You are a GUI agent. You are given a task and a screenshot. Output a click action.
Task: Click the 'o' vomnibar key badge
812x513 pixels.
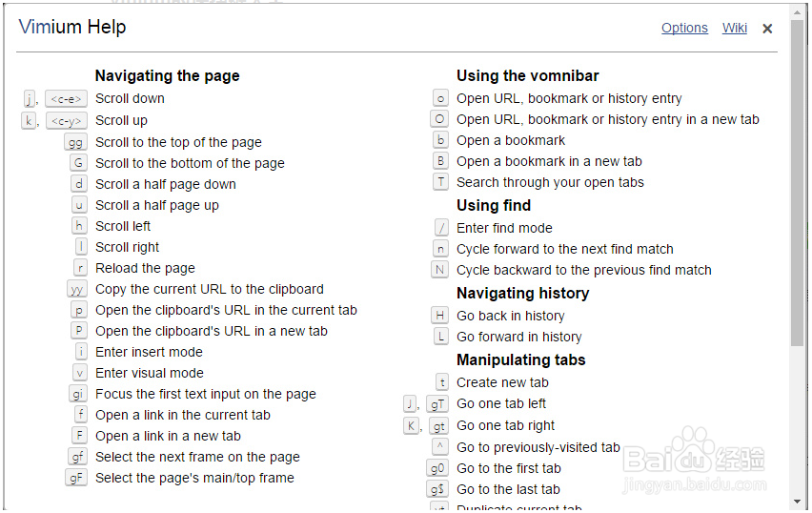click(x=440, y=98)
